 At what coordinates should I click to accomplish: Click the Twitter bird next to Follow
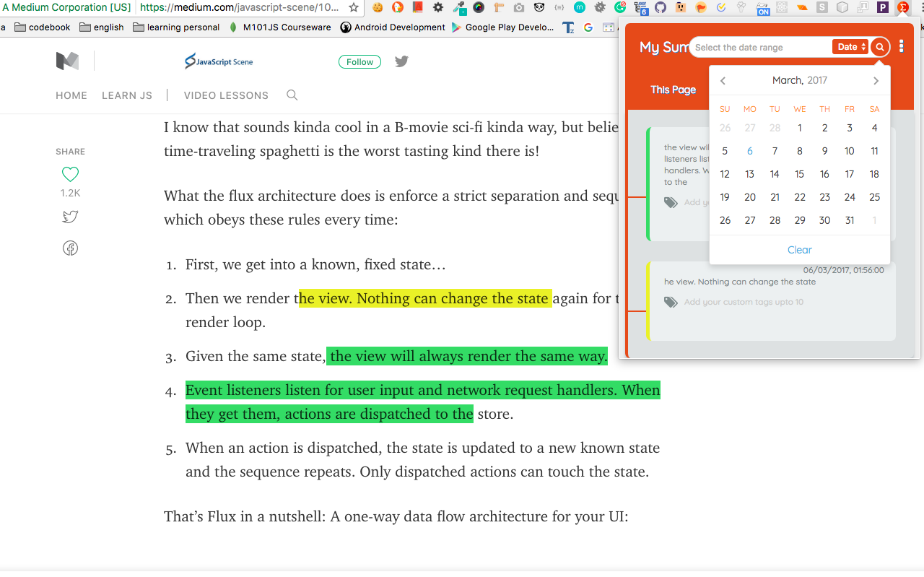401,61
